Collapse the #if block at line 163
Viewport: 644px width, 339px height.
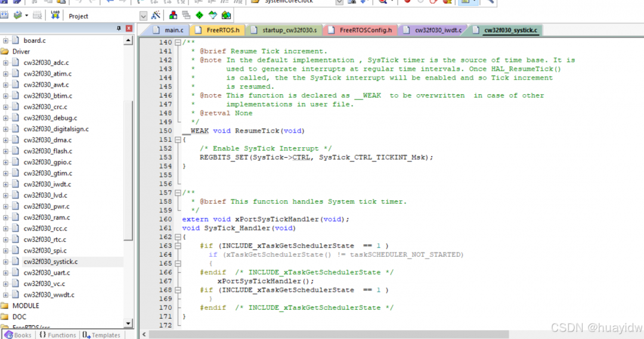[x=178, y=246]
